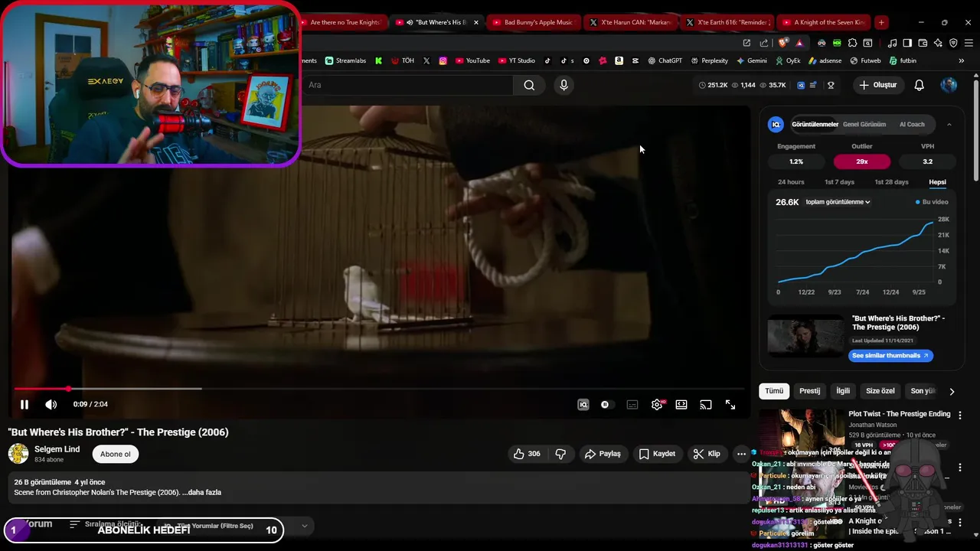The width and height of the screenshot is (980, 551).
Task: Select Size özel filter chip
Action: click(x=880, y=391)
